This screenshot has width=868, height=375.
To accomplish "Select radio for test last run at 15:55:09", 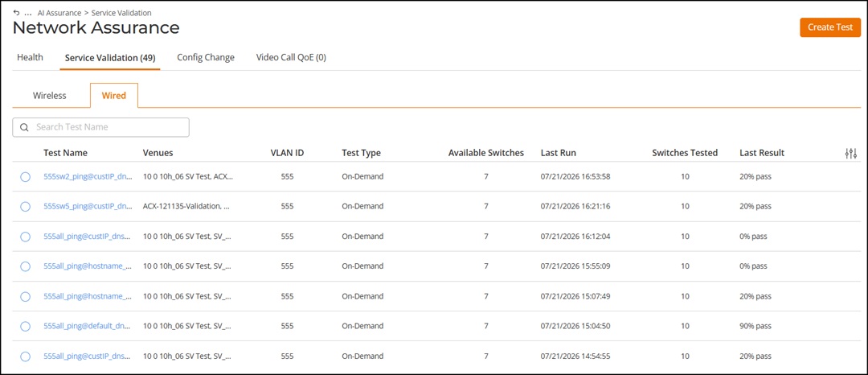I will (25, 266).
